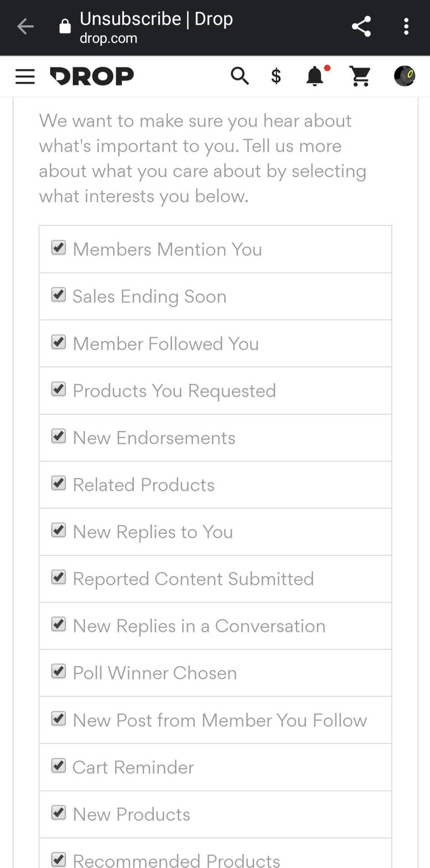
Task: Uncheck Members Mention You
Action: pos(59,248)
